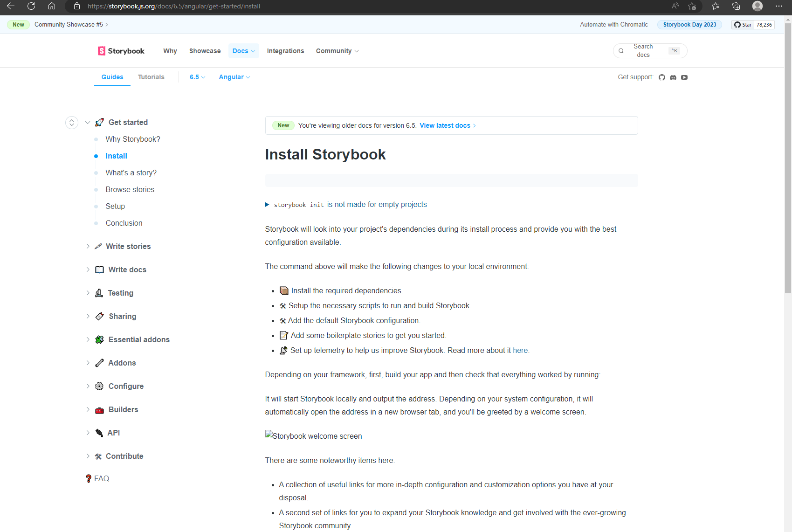Expand the Write stories section
792x532 pixels.
pos(129,246)
